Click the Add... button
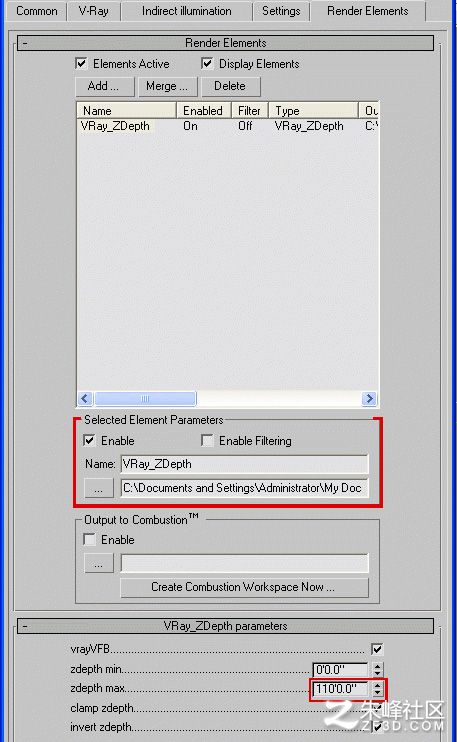This screenshot has height=742, width=457. [105, 86]
